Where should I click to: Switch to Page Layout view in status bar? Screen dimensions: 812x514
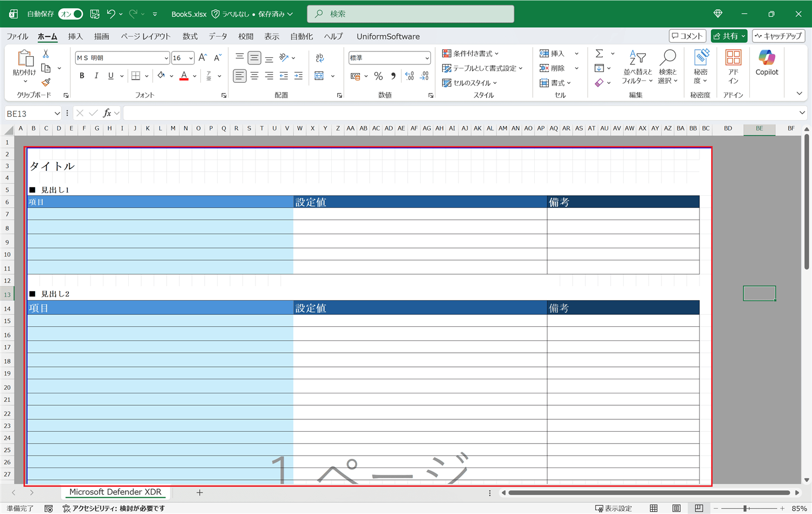676,508
